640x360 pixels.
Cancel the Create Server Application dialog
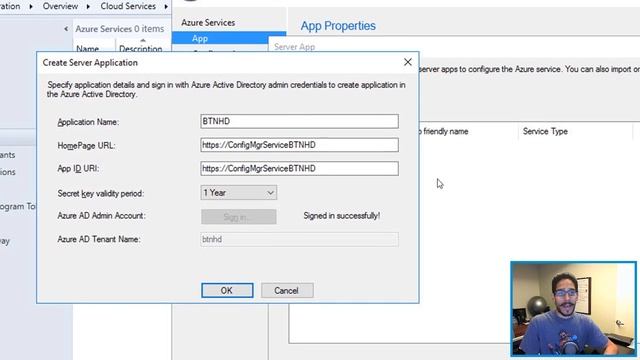click(287, 290)
